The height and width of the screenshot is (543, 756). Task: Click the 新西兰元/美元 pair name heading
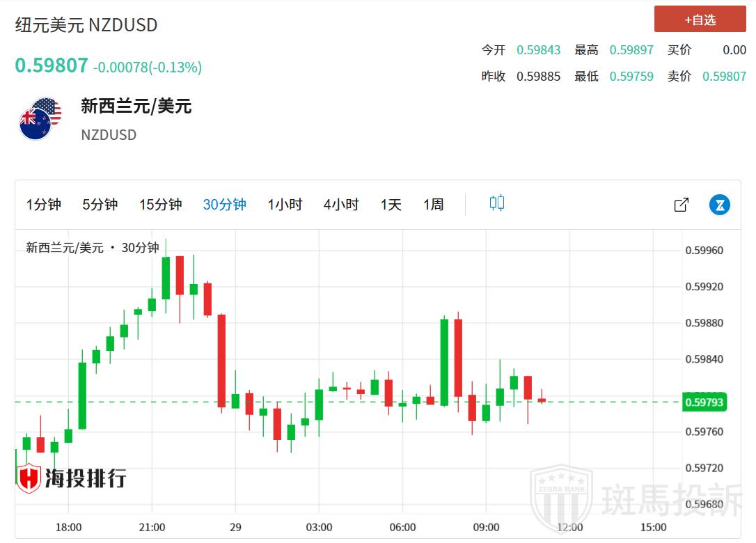[x=136, y=107]
